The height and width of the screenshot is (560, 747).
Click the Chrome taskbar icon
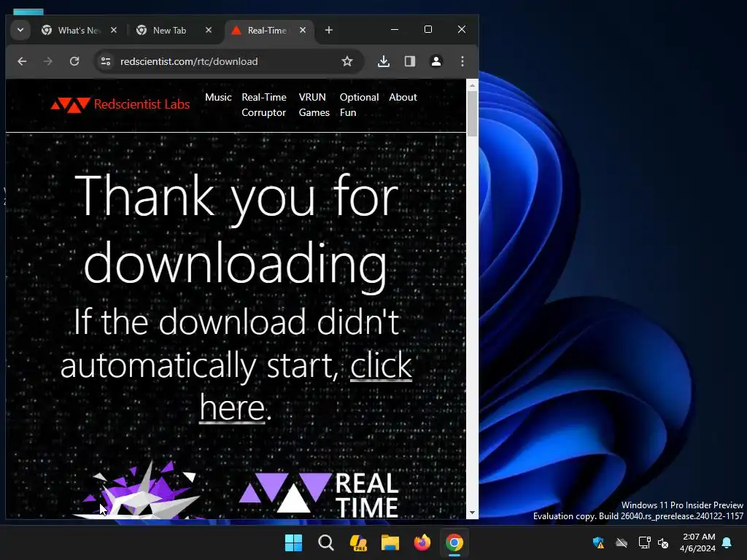click(454, 542)
